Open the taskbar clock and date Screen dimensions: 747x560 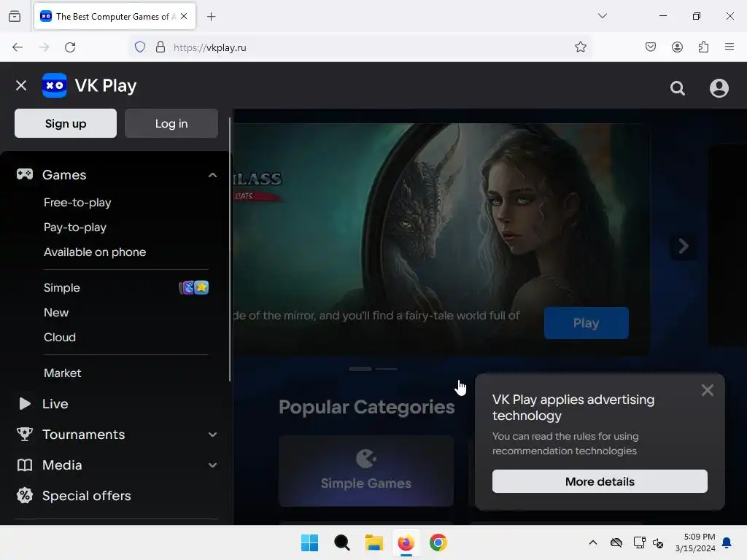point(695,542)
